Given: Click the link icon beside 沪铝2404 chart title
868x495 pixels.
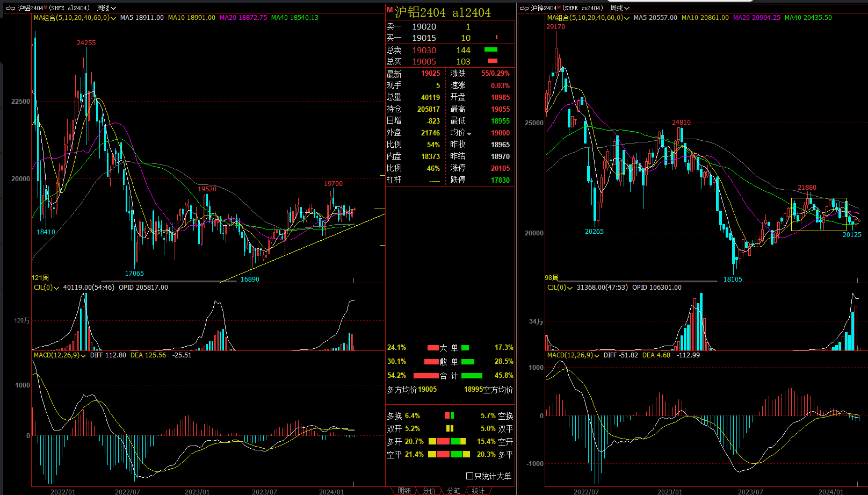Looking at the screenshot, I should (11, 8).
